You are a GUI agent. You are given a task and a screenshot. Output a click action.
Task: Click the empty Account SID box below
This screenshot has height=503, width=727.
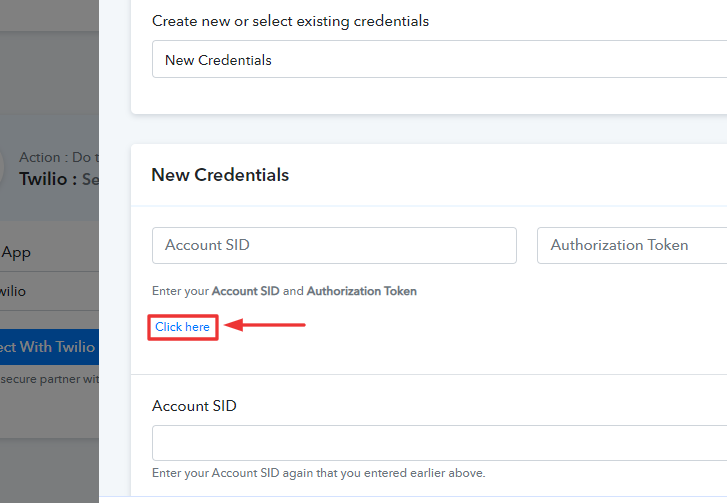pos(439,443)
